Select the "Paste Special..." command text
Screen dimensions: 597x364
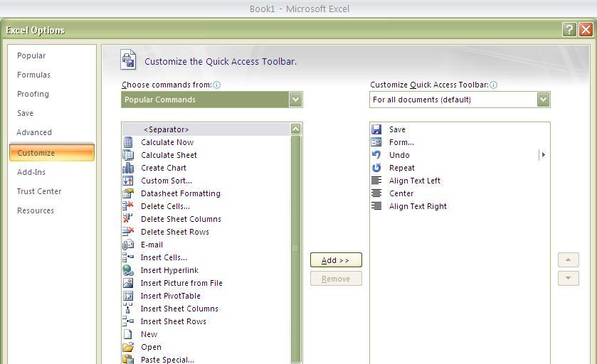(x=167, y=360)
